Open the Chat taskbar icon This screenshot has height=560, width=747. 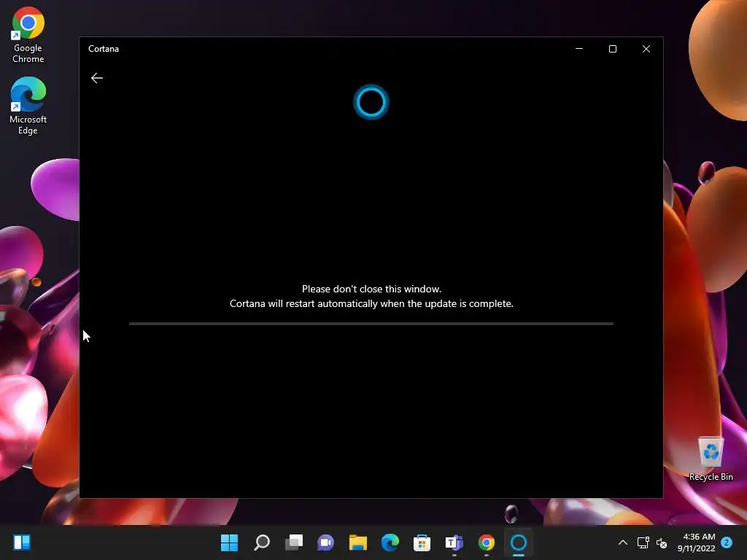coord(326,542)
